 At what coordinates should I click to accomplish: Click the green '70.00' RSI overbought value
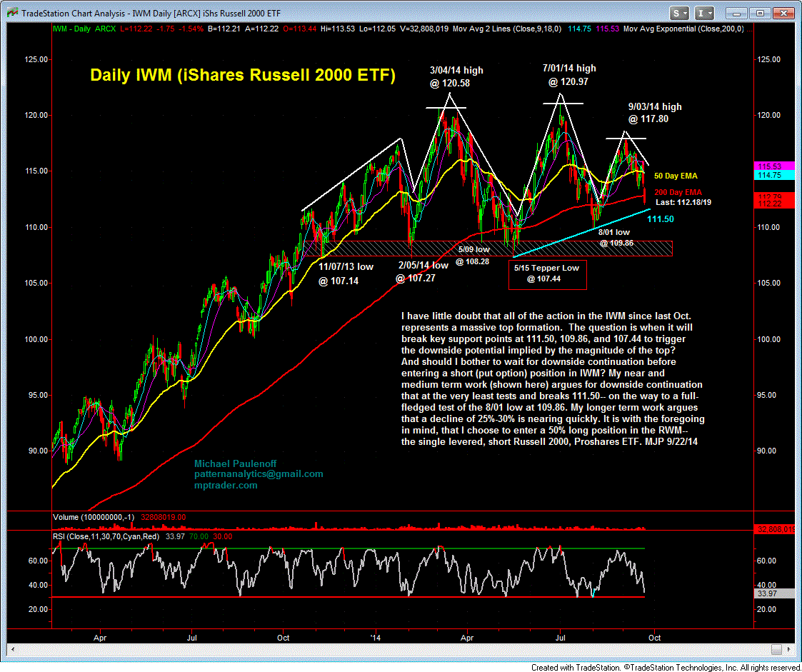point(199,536)
